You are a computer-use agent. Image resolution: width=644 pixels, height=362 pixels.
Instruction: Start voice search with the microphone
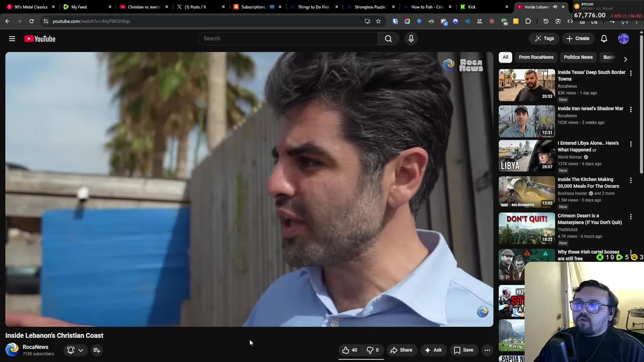click(x=411, y=38)
